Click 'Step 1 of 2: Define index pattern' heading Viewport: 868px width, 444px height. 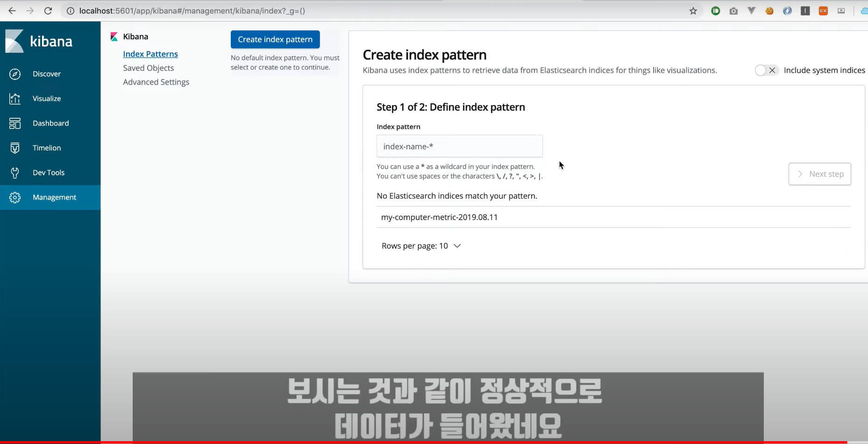[x=451, y=107]
